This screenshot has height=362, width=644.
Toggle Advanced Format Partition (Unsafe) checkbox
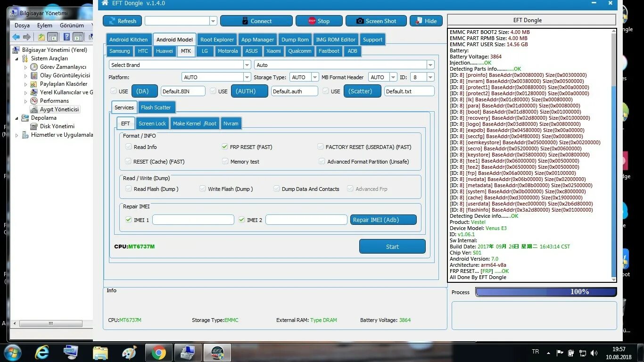pyautogui.click(x=322, y=161)
